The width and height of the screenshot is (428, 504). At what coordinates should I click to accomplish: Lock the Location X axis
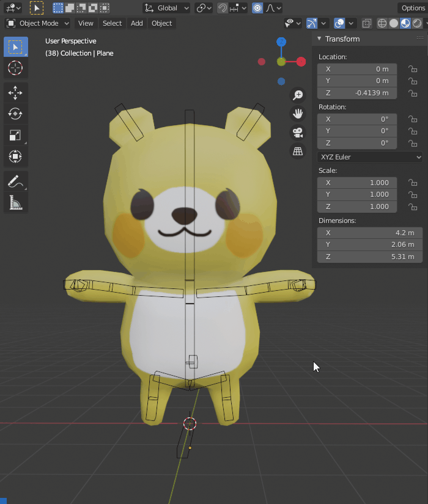click(413, 69)
